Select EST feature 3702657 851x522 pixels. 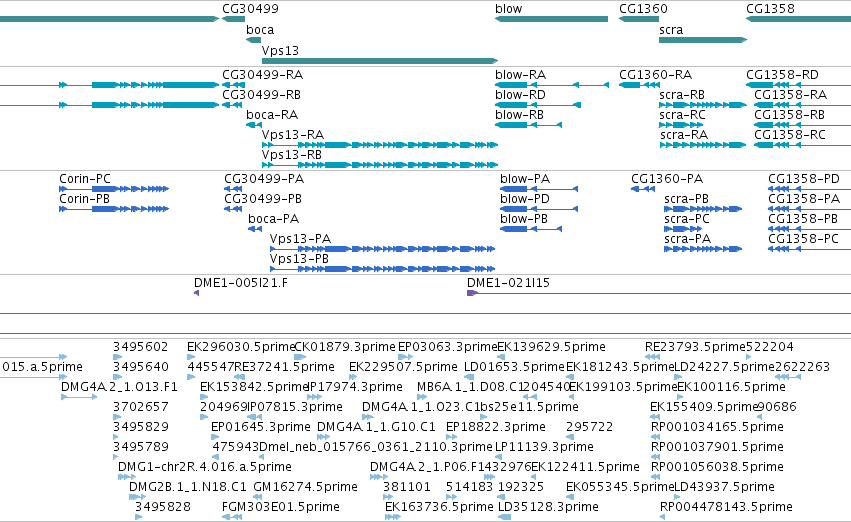[117, 417]
